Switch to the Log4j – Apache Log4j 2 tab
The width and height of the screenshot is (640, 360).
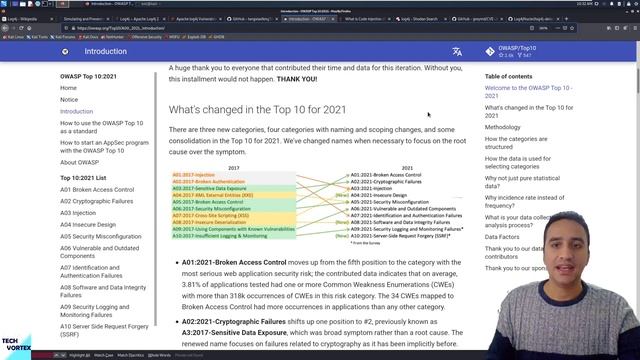[x=139, y=19]
